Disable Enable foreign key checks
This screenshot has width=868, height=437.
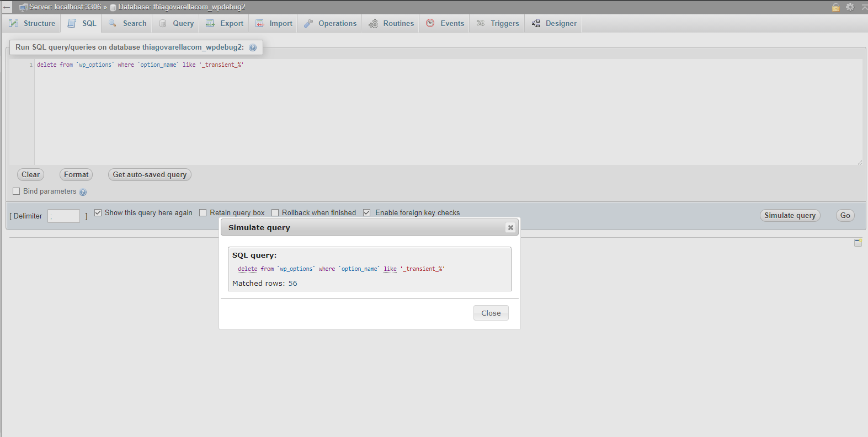367,212
